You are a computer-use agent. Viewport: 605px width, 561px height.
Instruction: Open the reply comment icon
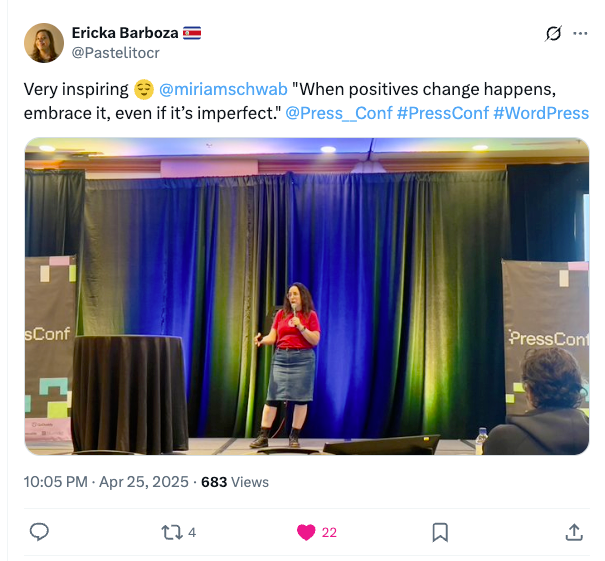39,532
